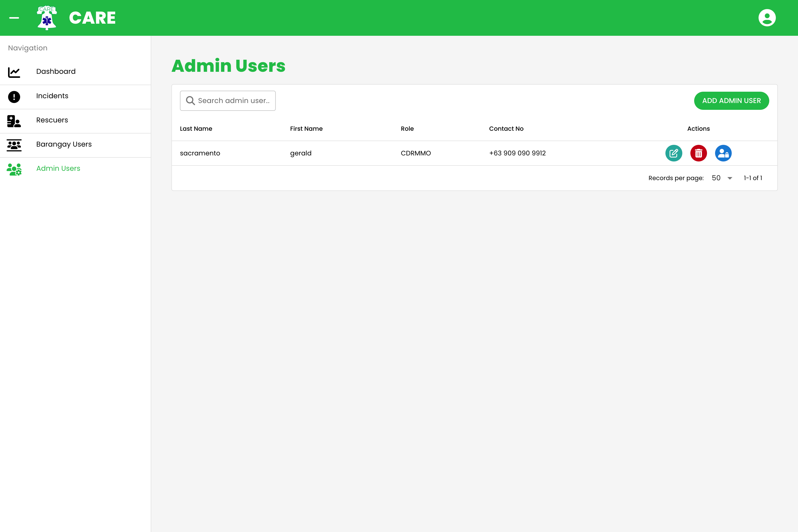Select the Admin Users navigation link
798x532 pixels.
[x=58, y=168]
